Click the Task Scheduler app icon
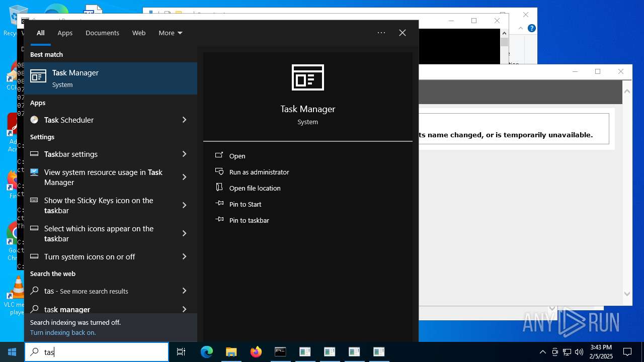Viewport: 644px width, 362px height. 34,120
